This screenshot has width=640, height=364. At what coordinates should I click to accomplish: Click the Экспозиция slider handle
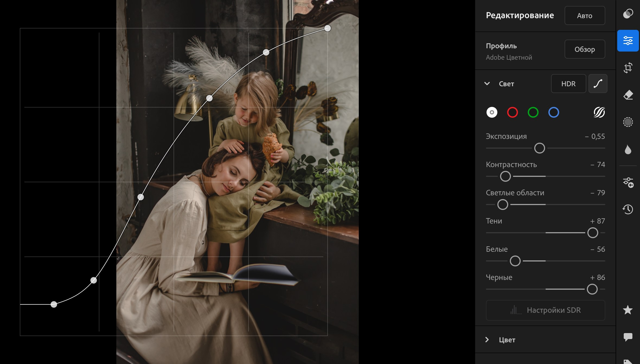[539, 148]
